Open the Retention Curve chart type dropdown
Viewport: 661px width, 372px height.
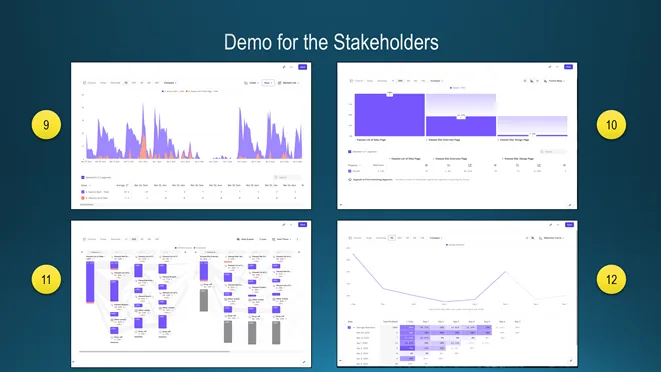[x=552, y=238]
